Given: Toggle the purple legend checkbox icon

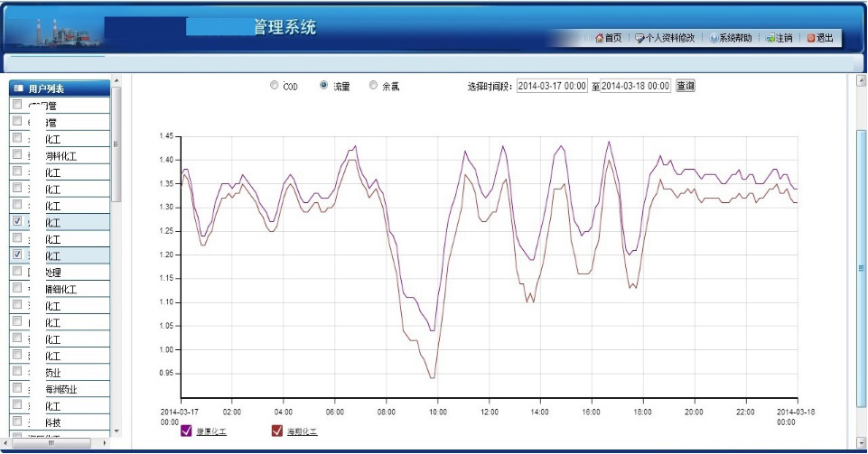Looking at the screenshot, I should click(187, 431).
